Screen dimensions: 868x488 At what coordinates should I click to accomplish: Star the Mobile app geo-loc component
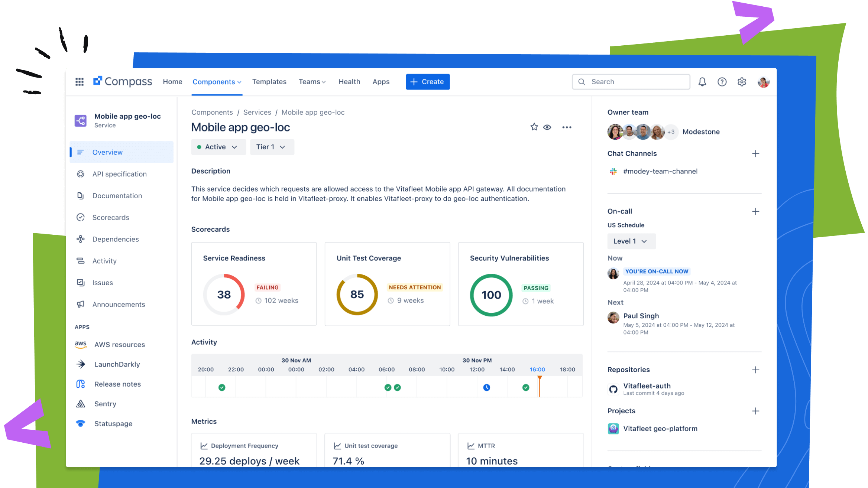tap(534, 127)
